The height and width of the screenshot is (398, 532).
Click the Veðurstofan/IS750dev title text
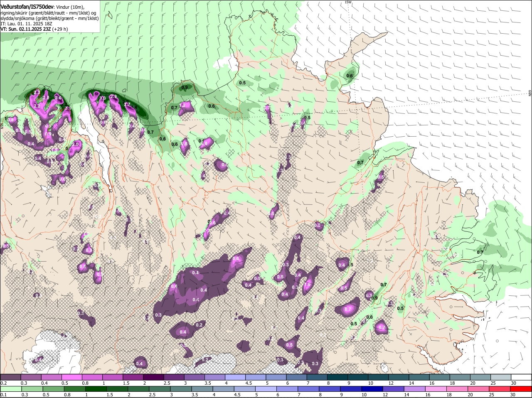coord(27,7)
